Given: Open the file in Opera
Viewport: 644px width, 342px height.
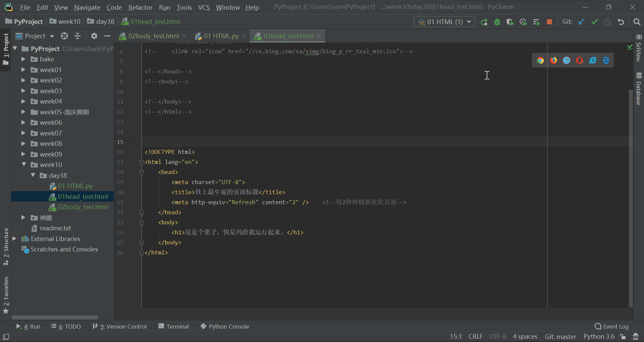Looking at the screenshot, I should pos(579,60).
